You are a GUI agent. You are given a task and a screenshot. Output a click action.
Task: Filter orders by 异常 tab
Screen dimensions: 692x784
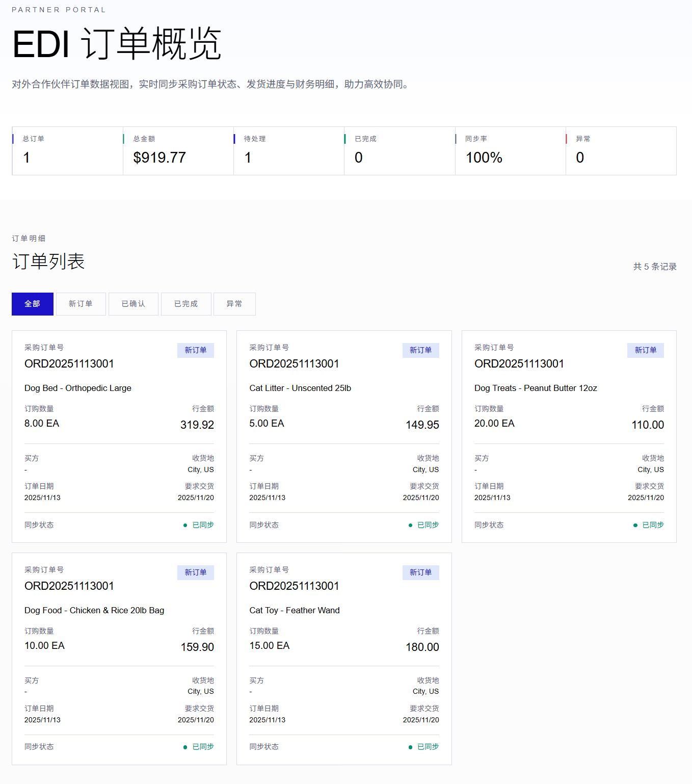pos(234,304)
